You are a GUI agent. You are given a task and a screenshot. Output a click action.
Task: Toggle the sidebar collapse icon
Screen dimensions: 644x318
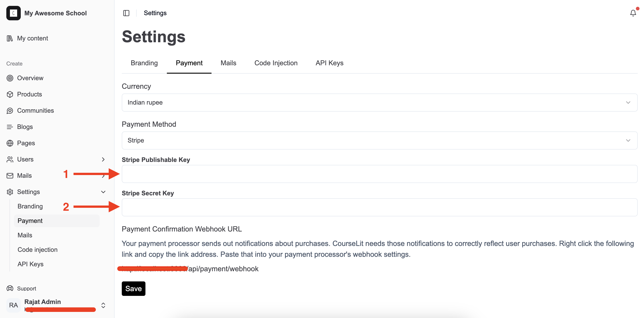coord(126,13)
